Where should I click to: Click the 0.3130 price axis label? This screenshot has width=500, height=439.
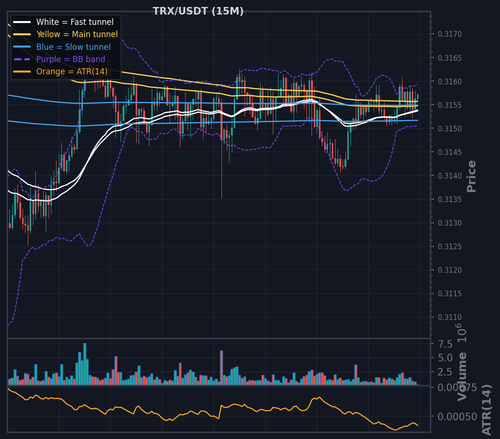(x=450, y=223)
